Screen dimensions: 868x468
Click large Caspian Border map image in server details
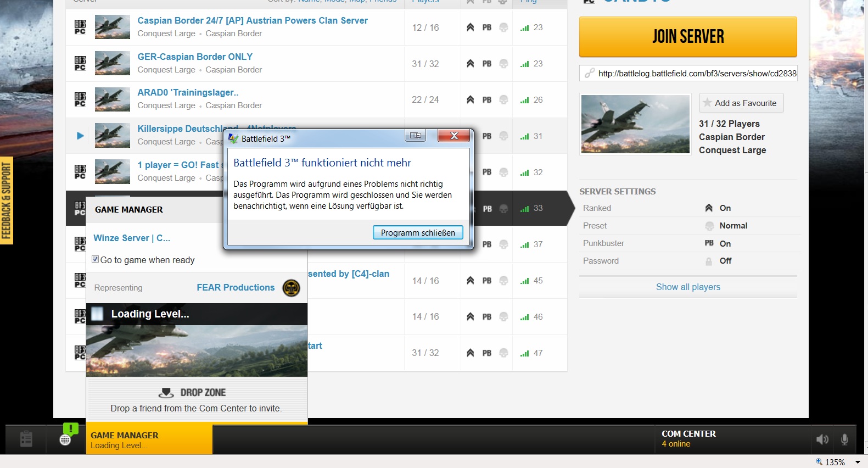coord(635,124)
